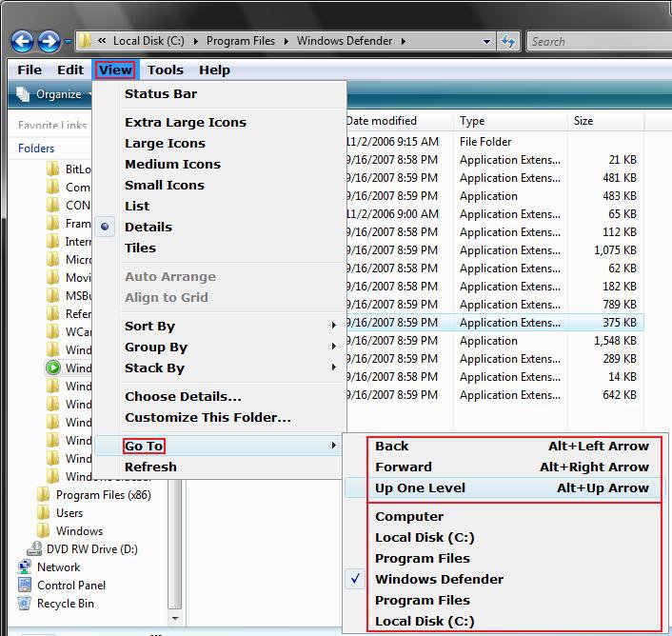Toggle the Status Bar menu option

point(160,93)
